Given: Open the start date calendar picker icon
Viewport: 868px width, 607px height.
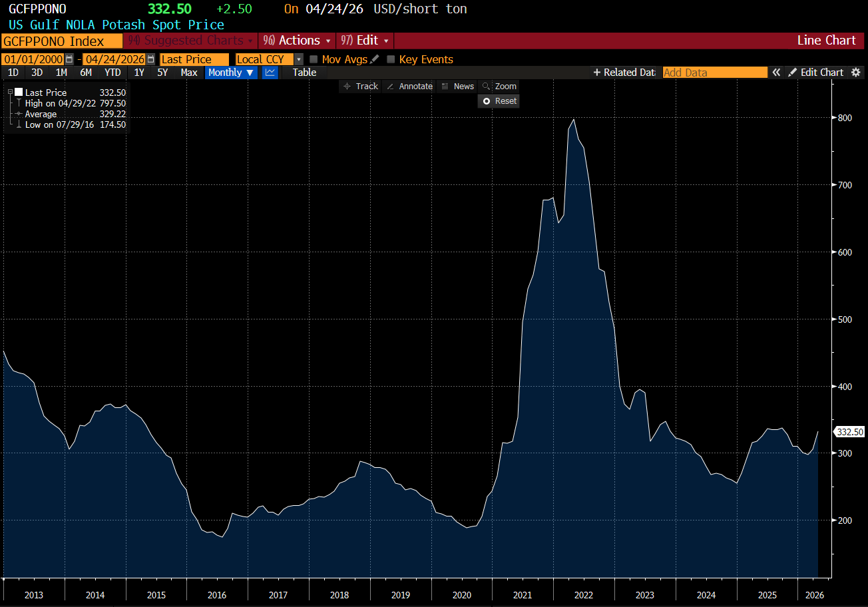Looking at the screenshot, I should 69,59.
